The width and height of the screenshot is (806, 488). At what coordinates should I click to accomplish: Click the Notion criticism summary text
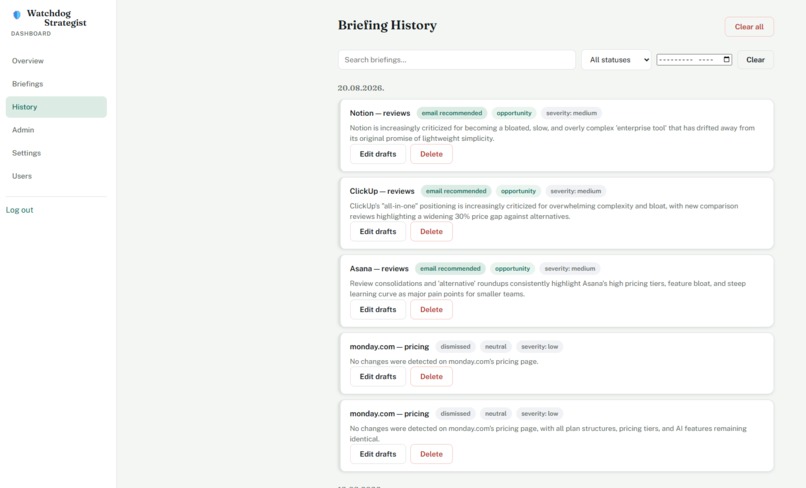pos(552,133)
